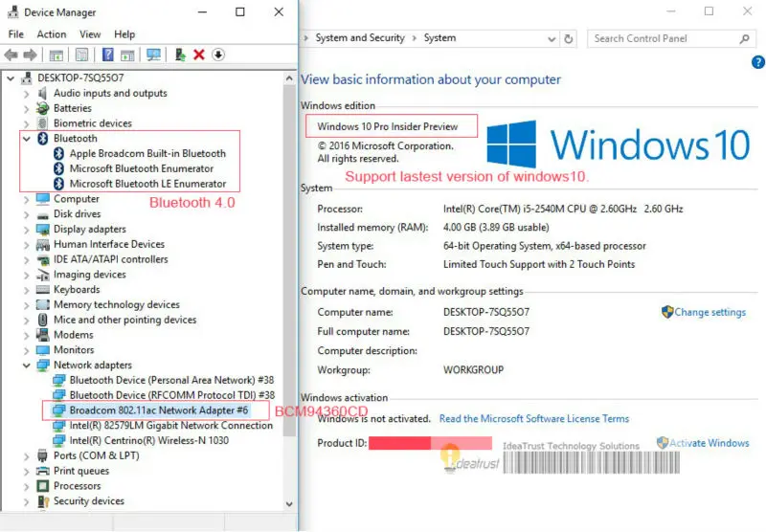
Task: Click the Audio inputs and outputs speaker icon
Action: (43, 93)
